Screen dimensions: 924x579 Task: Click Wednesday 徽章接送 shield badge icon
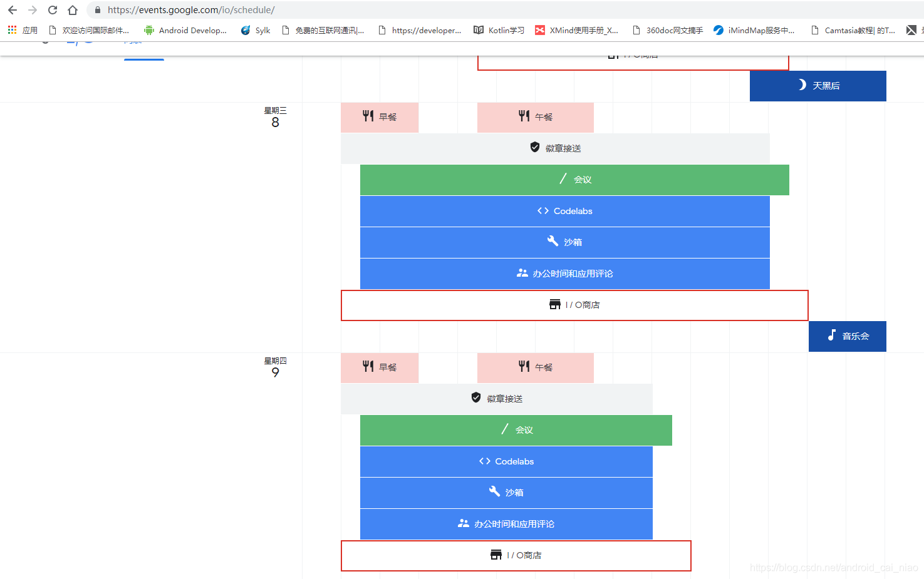pos(535,147)
